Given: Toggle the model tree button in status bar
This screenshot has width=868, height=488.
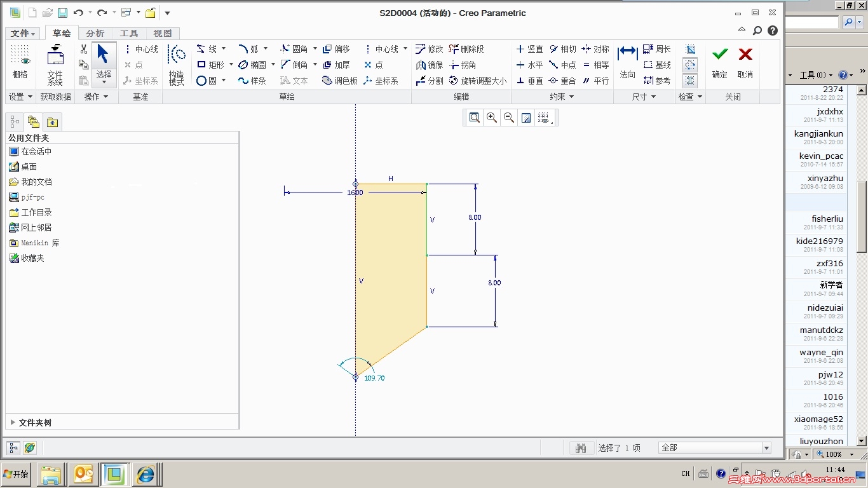Looking at the screenshot, I should (x=13, y=447).
